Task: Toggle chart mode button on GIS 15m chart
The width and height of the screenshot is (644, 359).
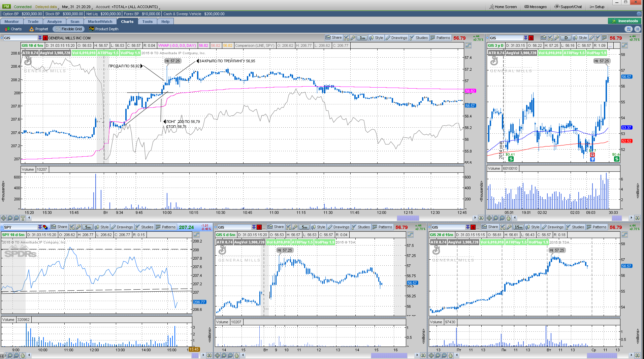Action: (x=625, y=235)
